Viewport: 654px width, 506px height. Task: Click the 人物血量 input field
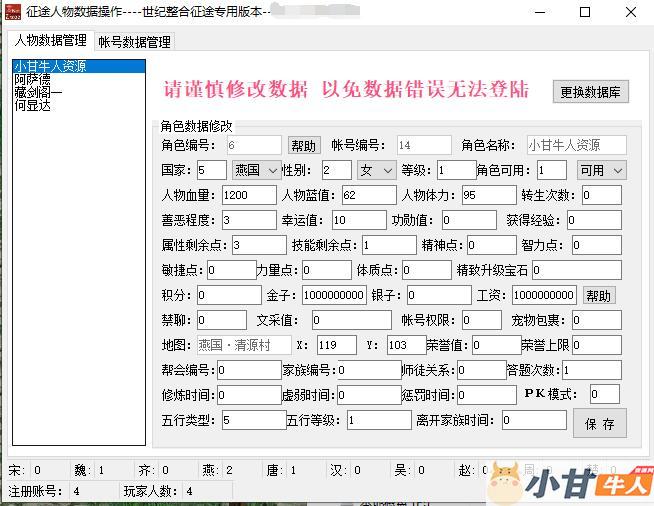pyautogui.click(x=249, y=195)
